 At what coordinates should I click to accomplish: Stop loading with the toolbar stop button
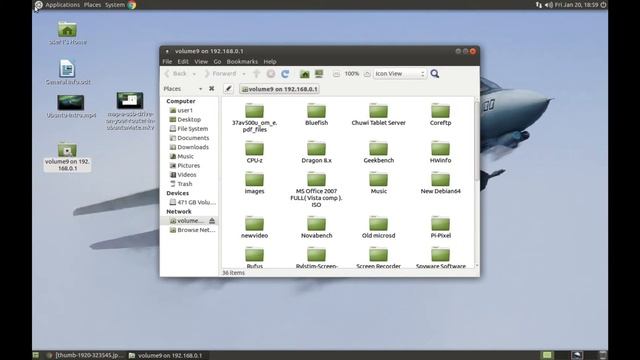(x=271, y=74)
